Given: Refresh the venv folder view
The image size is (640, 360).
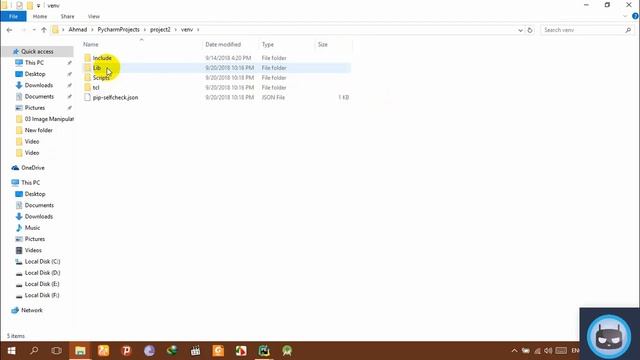Looking at the screenshot, I should 530,30.
